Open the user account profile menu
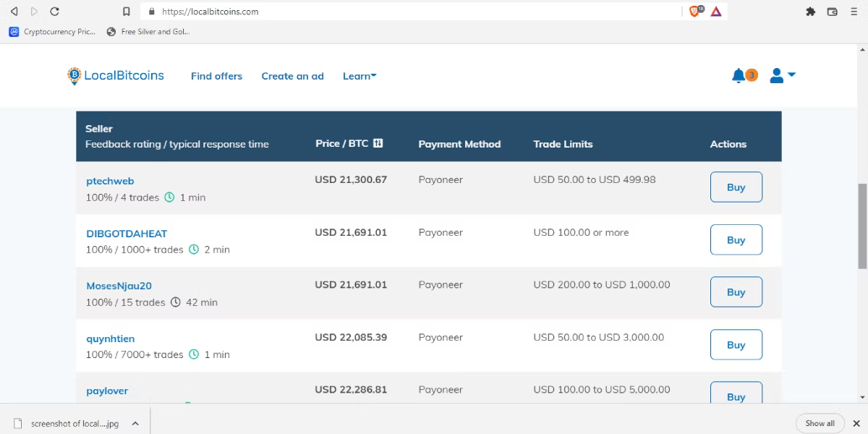The width and height of the screenshot is (868, 434). (x=783, y=75)
